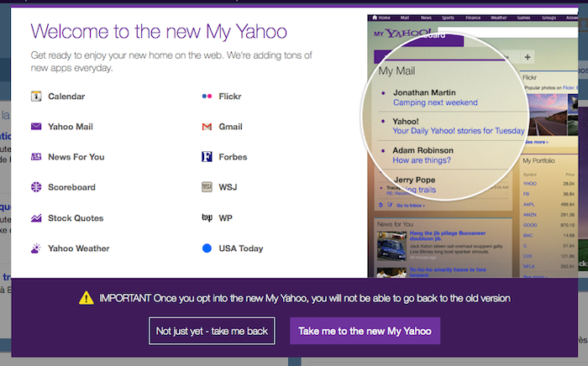588x366 pixels.
Task: Click the Yahoo Mail label
Action: click(71, 127)
